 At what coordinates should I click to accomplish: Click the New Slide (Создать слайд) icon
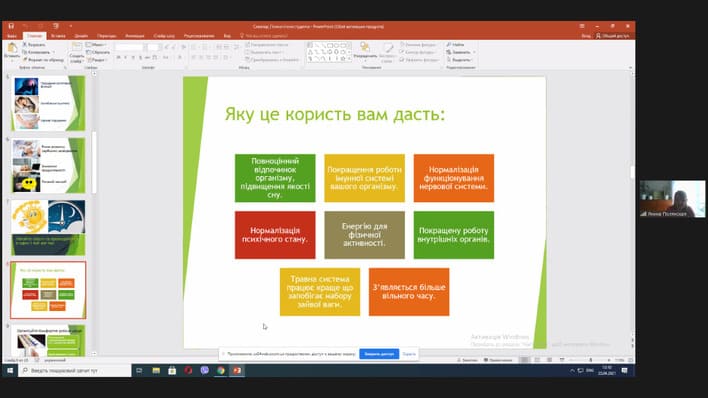pos(77,47)
